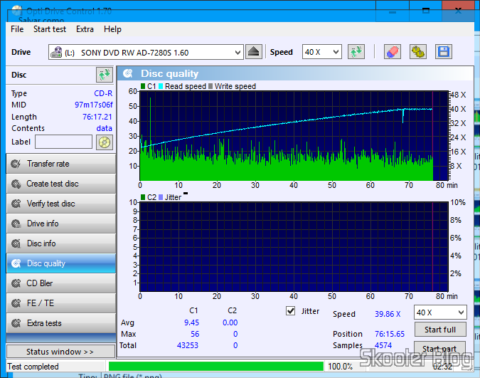480x378 pixels.
Task: Open FE / TE test
Action: click(x=61, y=303)
